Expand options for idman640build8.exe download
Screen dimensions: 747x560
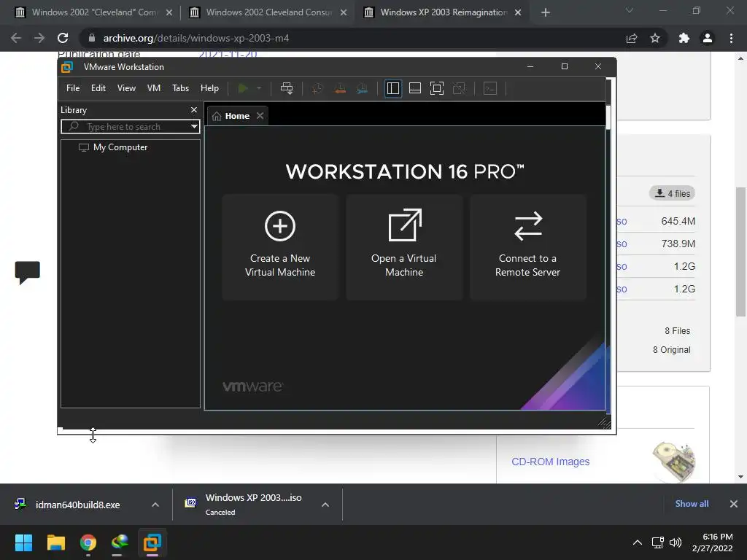(155, 505)
